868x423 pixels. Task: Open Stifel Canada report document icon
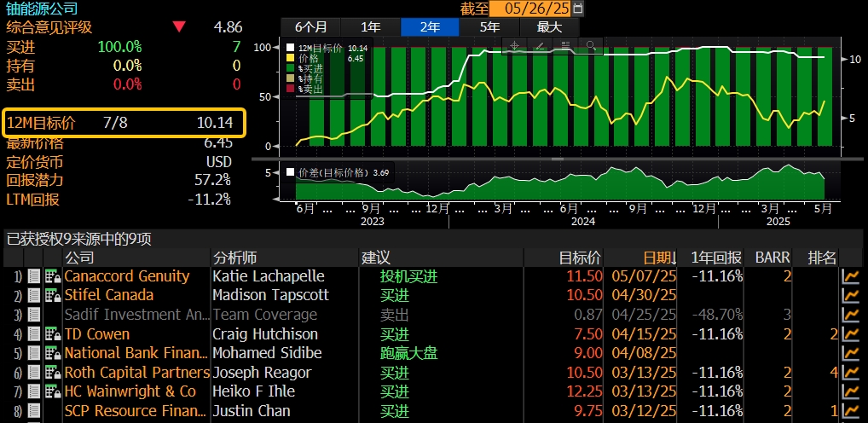pyautogui.click(x=34, y=296)
